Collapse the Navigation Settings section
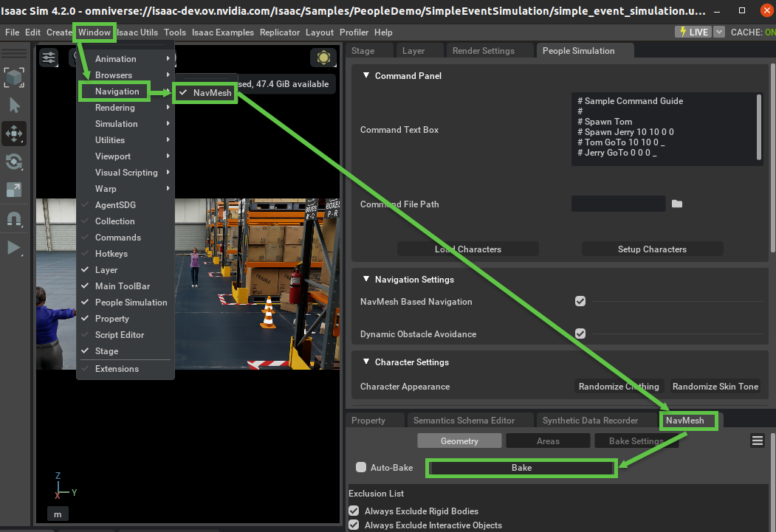This screenshot has width=776, height=532. (366, 280)
